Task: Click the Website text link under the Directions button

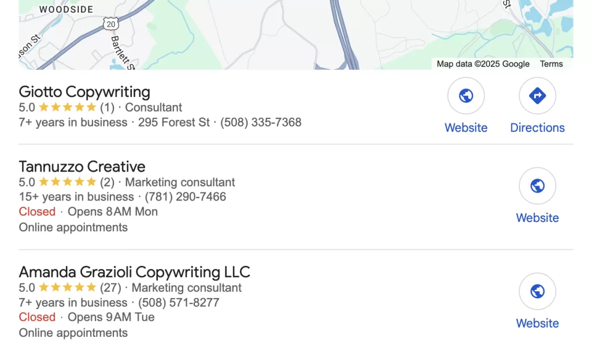Action: [x=466, y=128]
